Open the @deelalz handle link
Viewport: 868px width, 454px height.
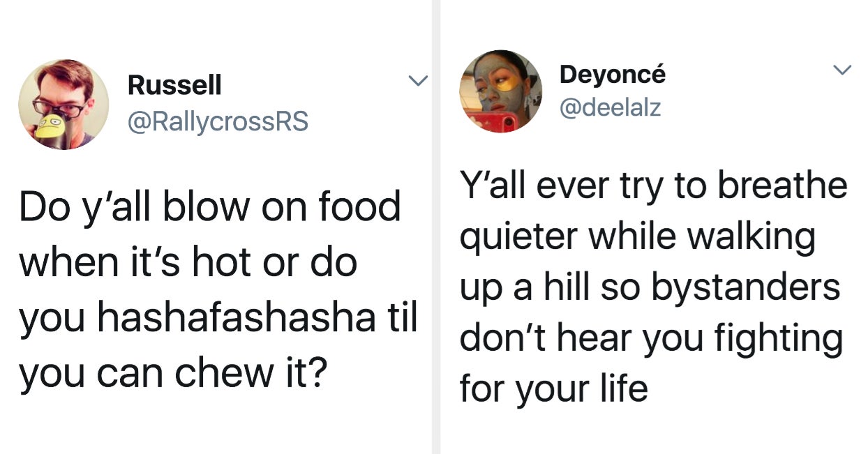610,107
